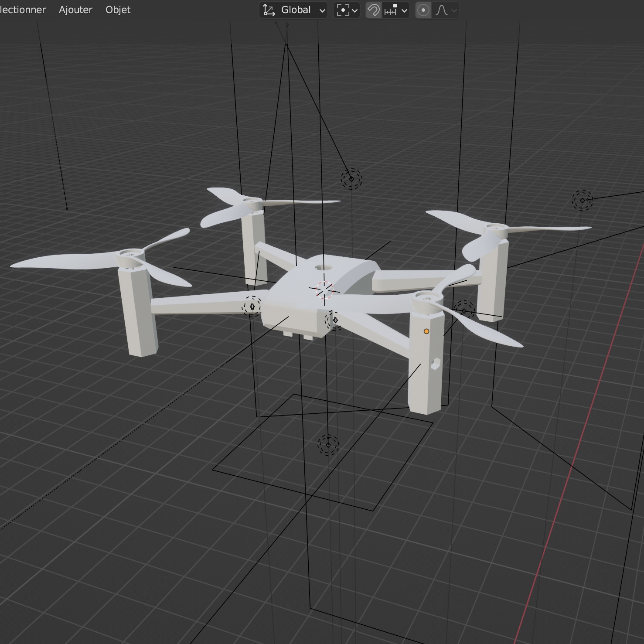Open the Global transform orientation dropdown
The height and width of the screenshot is (644, 644).
(x=296, y=10)
